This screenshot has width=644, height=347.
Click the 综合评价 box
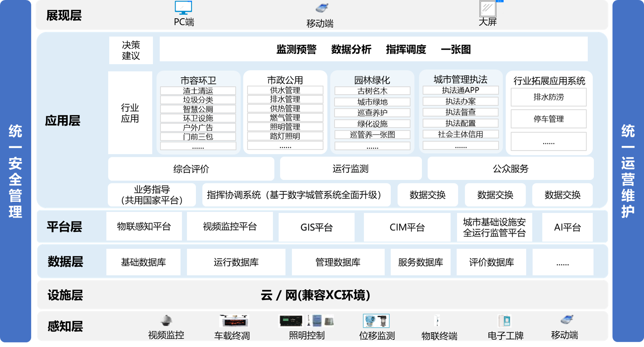click(x=191, y=169)
